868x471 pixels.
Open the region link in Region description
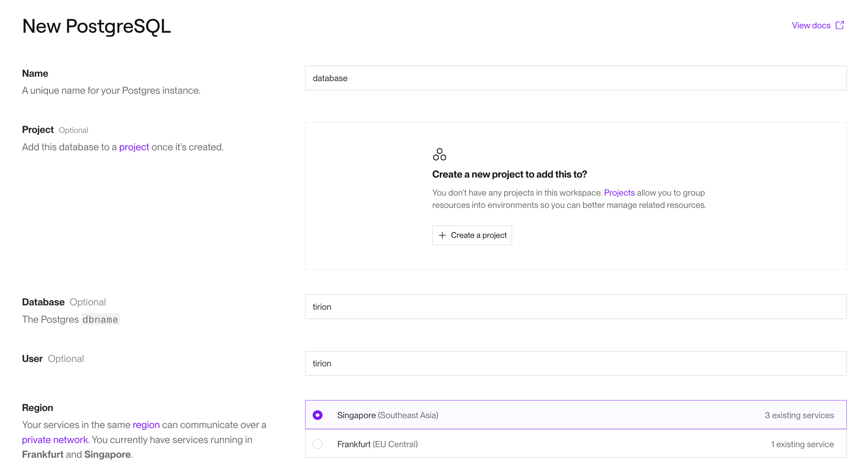click(146, 425)
